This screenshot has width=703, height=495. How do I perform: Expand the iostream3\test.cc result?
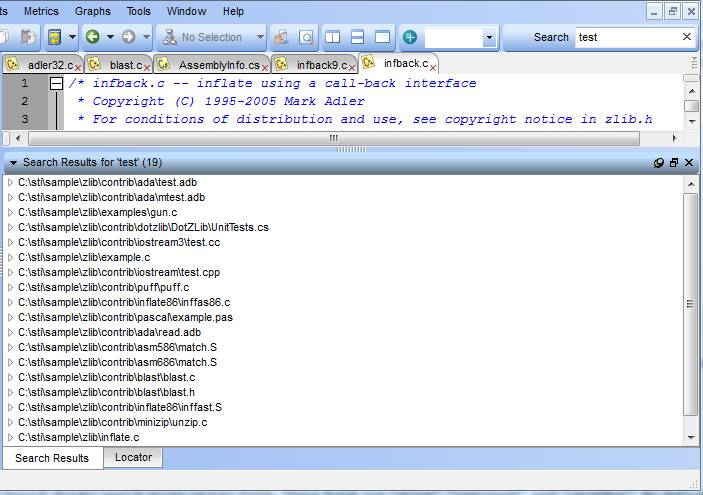point(10,243)
